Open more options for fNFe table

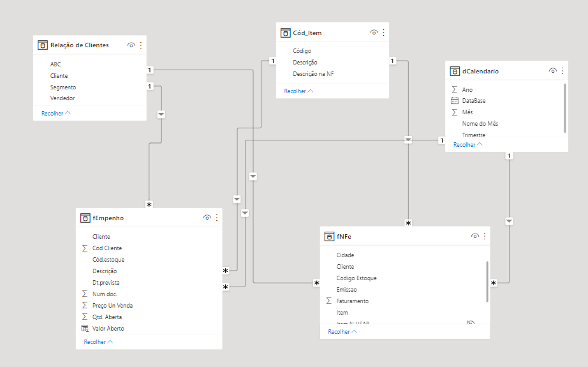tap(485, 236)
